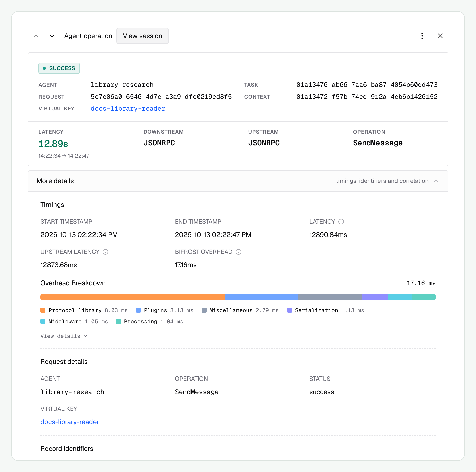The image size is (476, 472).
Task: Click the View session button
Action: point(142,36)
